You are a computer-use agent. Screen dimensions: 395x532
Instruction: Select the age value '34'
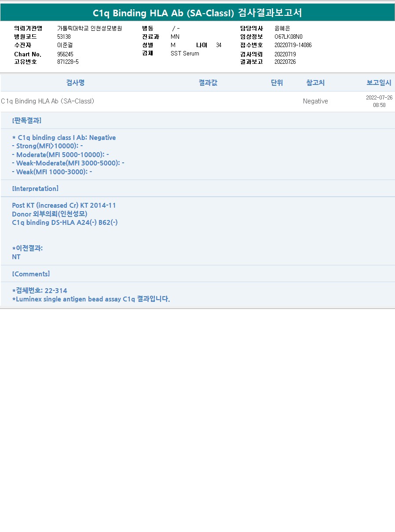(x=219, y=45)
